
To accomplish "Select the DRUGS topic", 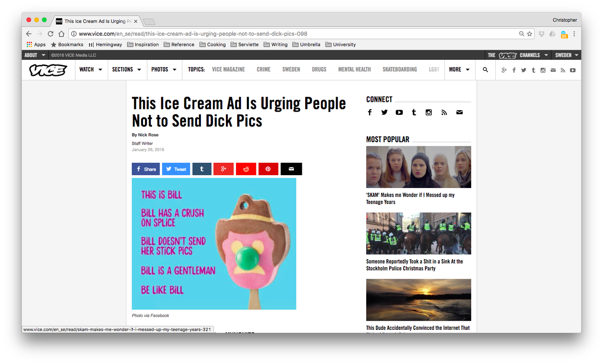I will [319, 70].
